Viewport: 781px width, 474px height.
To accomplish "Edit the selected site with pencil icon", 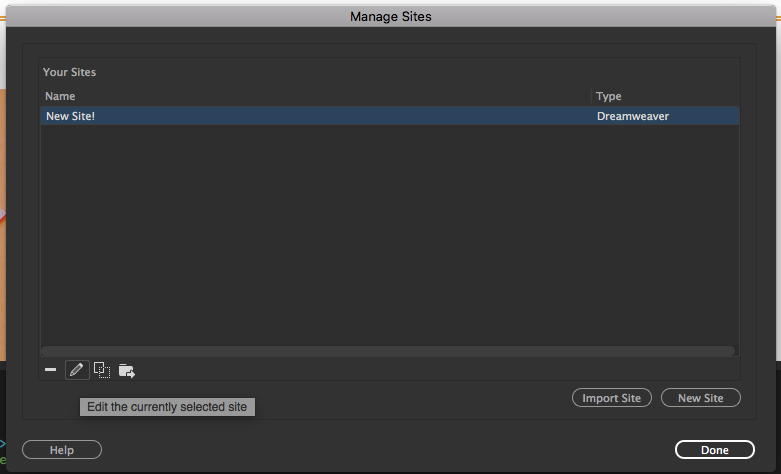I will coord(77,370).
